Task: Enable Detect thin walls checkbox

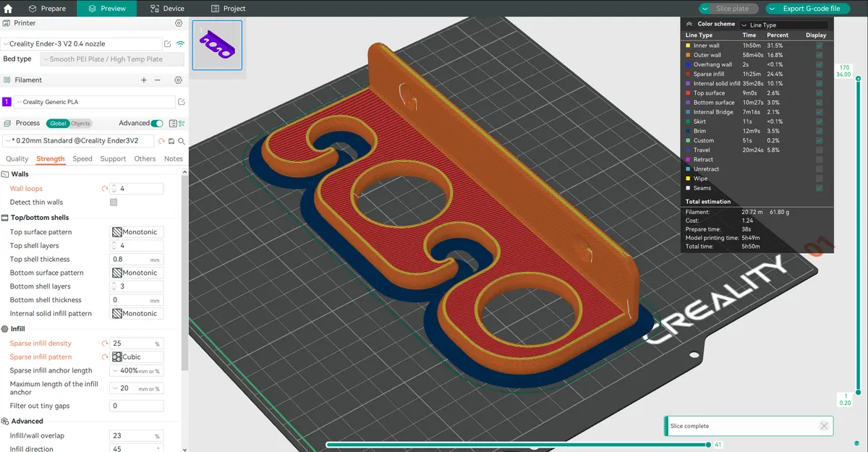Action: (x=114, y=202)
